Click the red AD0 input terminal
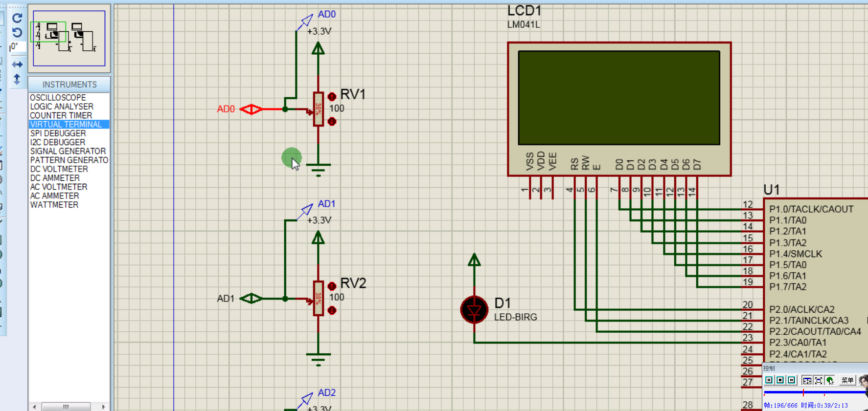This screenshot has height=411, width=868. coord(251,109)
